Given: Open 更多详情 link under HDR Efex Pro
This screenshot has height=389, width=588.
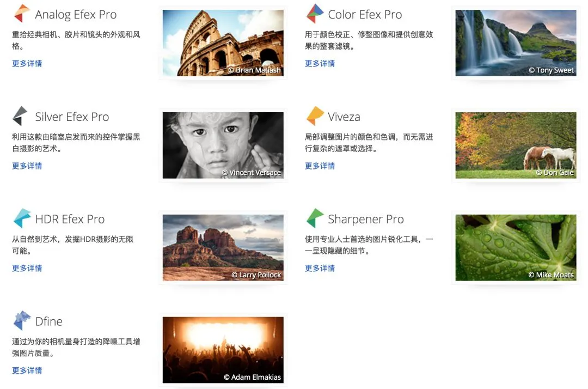Looking at the screenshot, I should (x=27, y=268).
